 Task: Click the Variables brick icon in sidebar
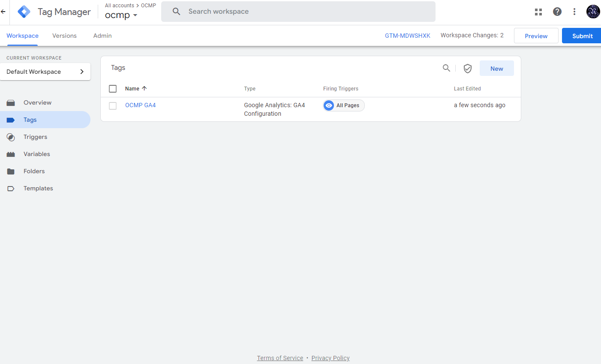(11, 154)
